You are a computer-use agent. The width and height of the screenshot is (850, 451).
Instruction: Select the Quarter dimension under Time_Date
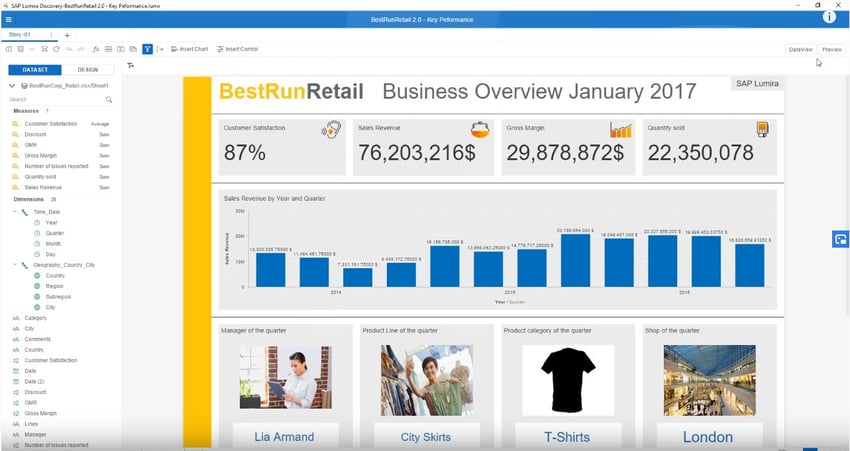[x=55, y=233]
